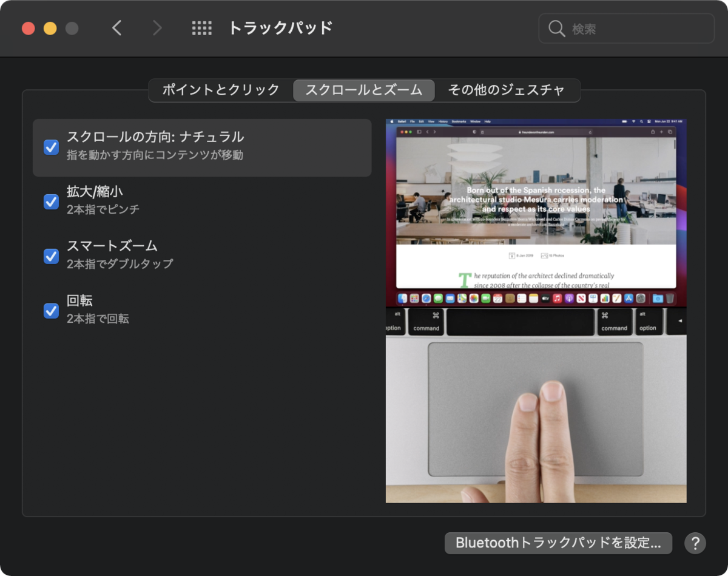Click the search magnifier icon

pos(556,28)
